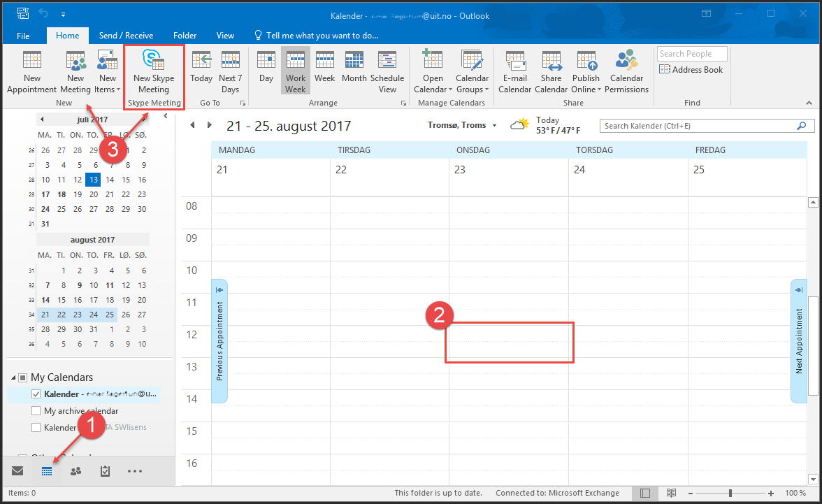
Task: Enable My archive calendar checkbox
Action: [x=36, y=411]
